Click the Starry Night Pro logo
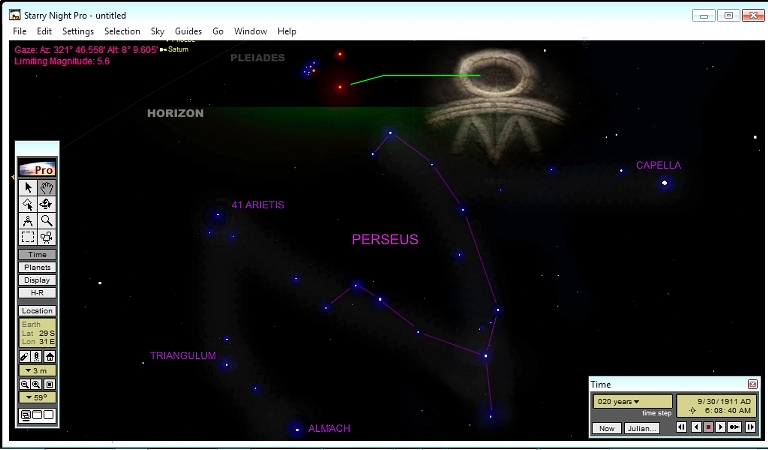This screenshot has height=450, width=768. (x=37, y=169)
